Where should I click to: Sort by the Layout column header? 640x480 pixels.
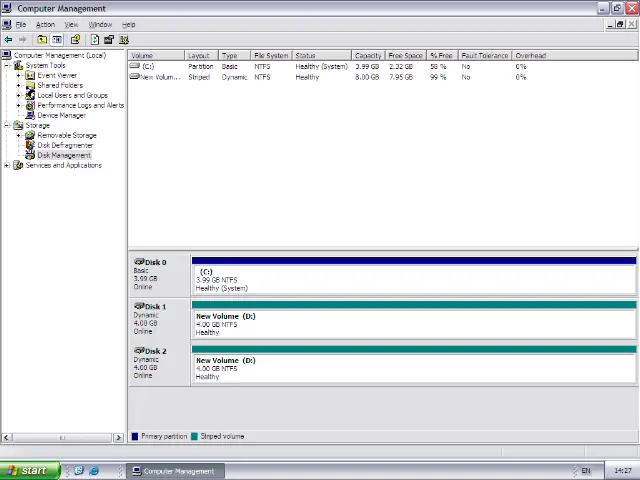(x=202, y=56)
